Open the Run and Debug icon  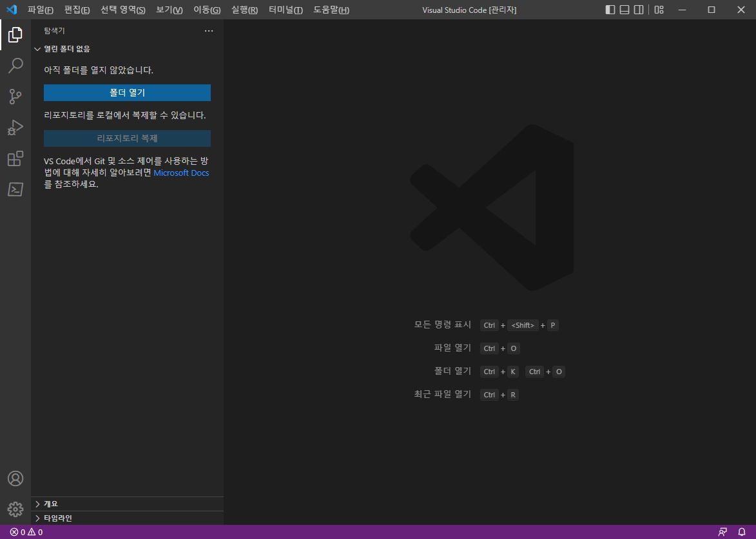[x=15, y=128]
